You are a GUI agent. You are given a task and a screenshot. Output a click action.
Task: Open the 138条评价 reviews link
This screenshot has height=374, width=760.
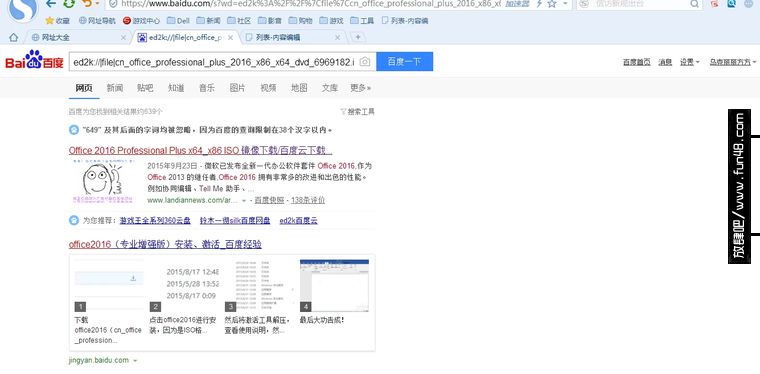point(307,200)
